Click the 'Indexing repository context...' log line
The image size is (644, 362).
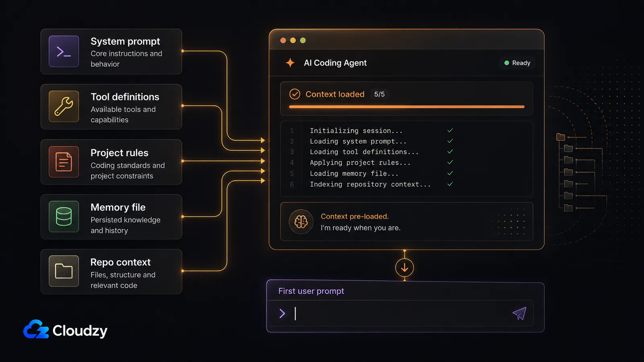(x=370, y=184)
